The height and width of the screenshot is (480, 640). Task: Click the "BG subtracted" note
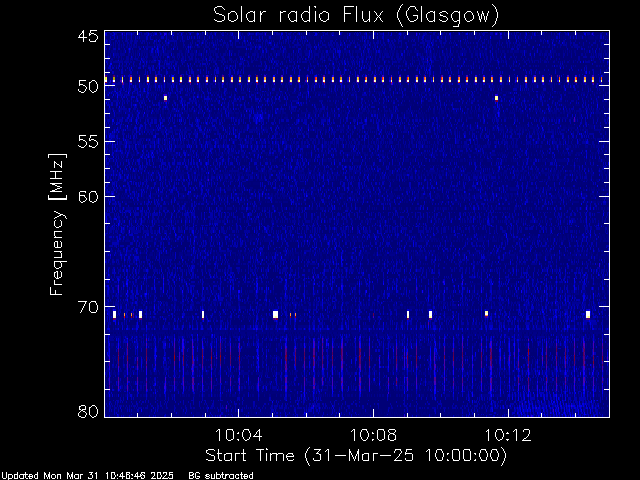coord(221,476)
